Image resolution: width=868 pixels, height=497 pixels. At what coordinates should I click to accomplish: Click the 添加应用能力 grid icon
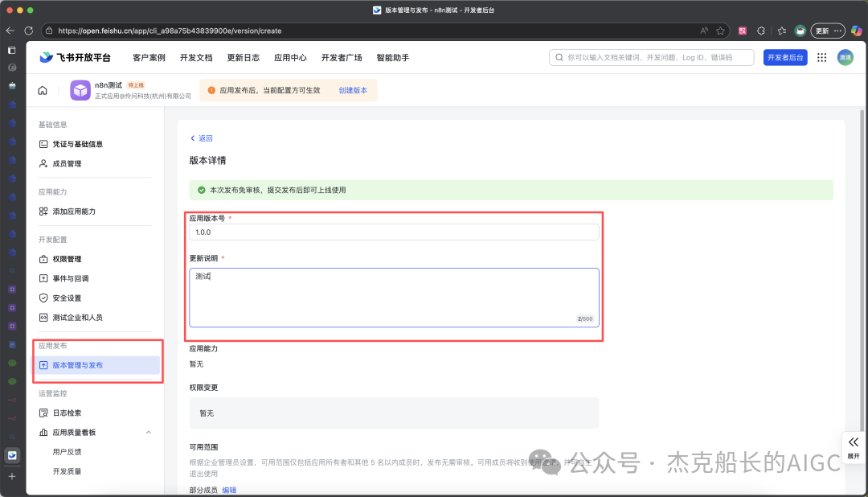[x=43, y=211]
